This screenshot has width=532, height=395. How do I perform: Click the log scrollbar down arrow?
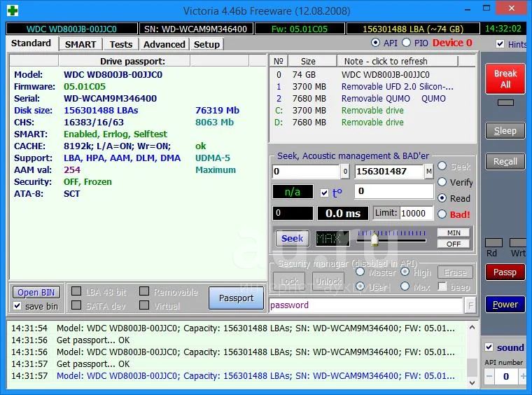click(472, 383)
